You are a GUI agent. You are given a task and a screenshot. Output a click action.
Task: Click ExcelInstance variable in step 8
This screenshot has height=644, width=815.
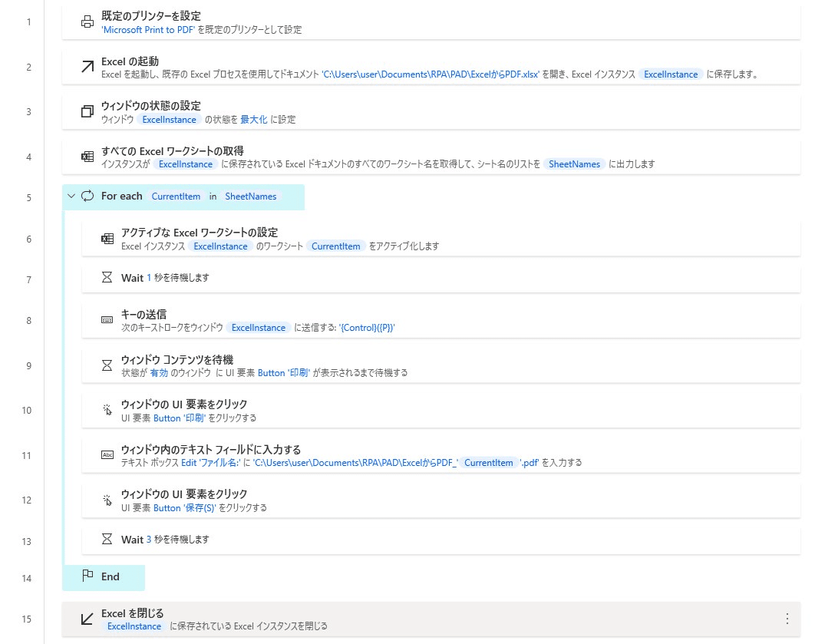click(259, 328)
